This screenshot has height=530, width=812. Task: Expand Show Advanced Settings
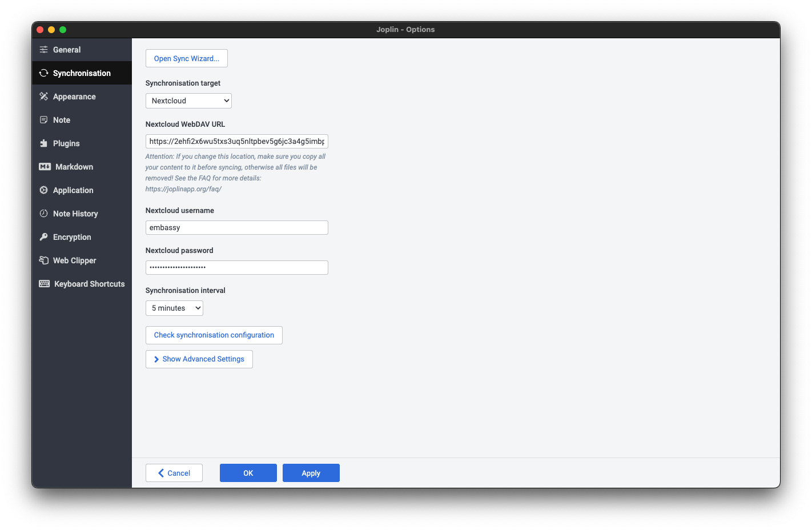199,359
